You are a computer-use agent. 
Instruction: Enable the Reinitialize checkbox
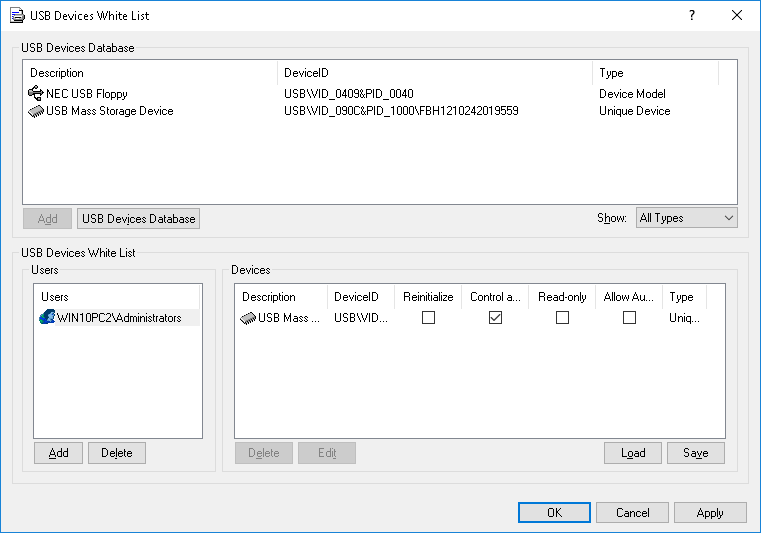tap(428, 318)
